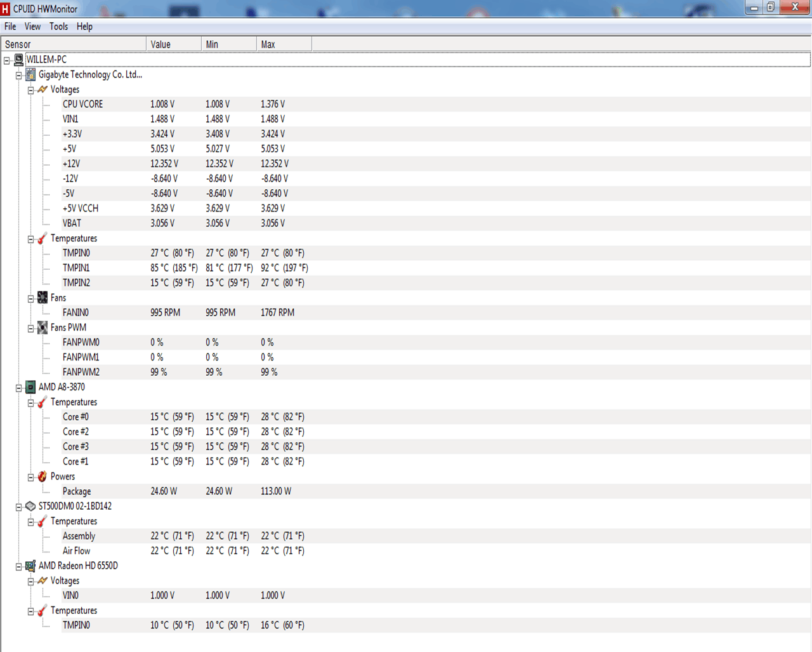812x652 pixels.
Task: Click the Gigabyte Technology motherboard icon
Action: (x=30, y=75)
